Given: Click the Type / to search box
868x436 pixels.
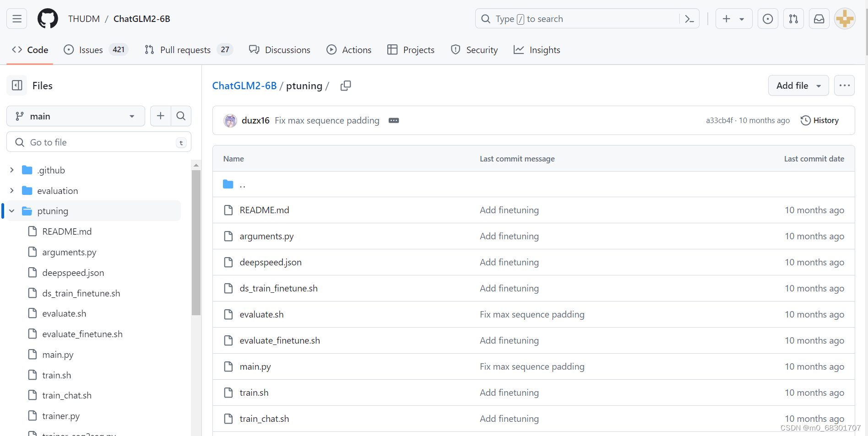Looking at the screenshot, I should (x=579, y=19).
